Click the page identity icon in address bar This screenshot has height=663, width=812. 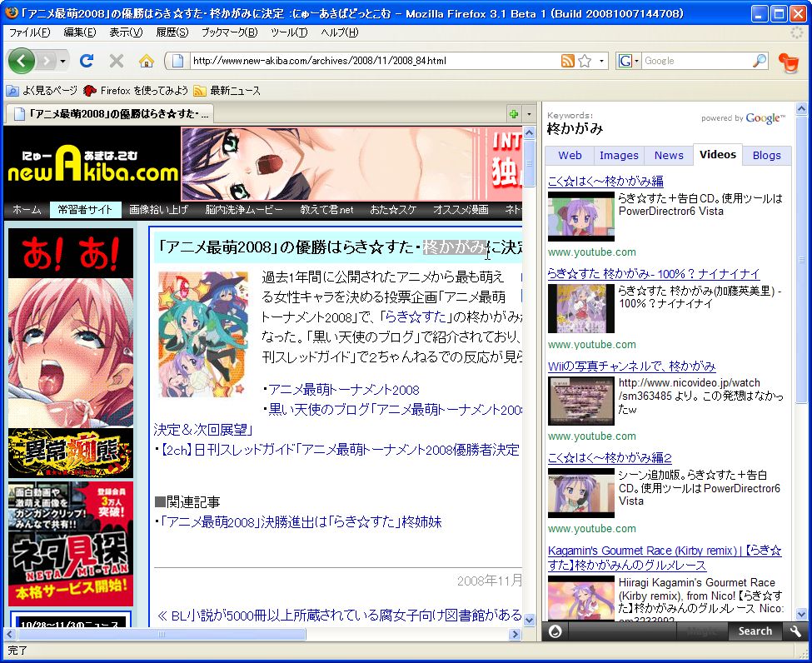pos(177,61)
